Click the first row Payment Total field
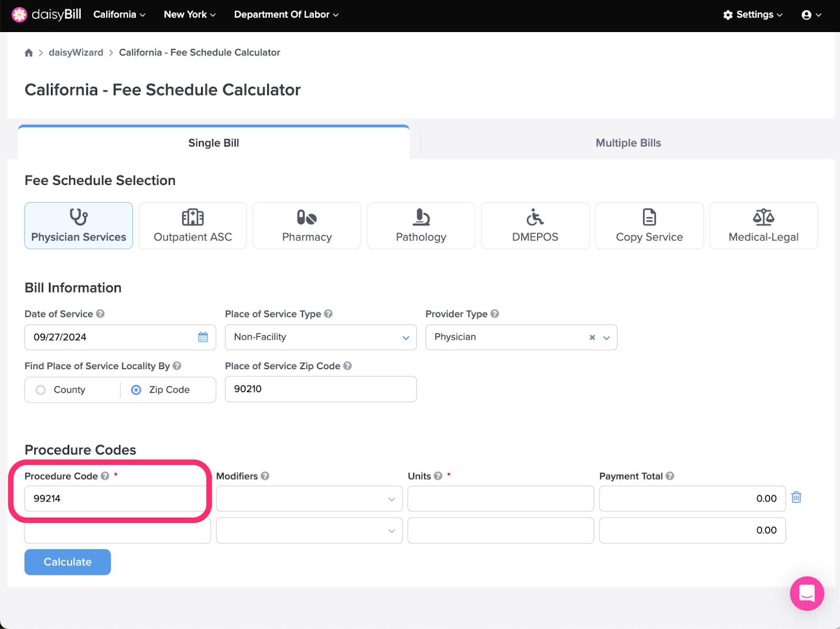This screenshot has height=629, width=840. pyautogui.click(x=692, y=499)
